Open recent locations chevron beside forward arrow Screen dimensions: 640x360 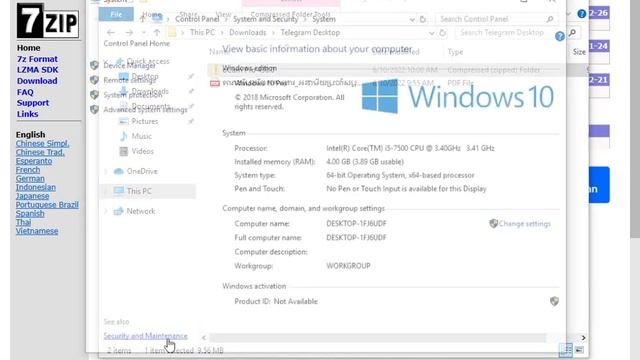pos(143,33)
